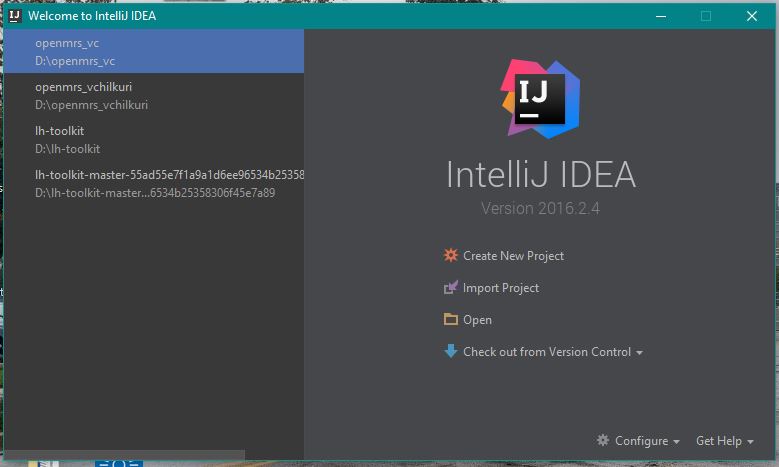779x467 pixels.
Task: Click the Configure gear icon
Action: tap(603, 440)
